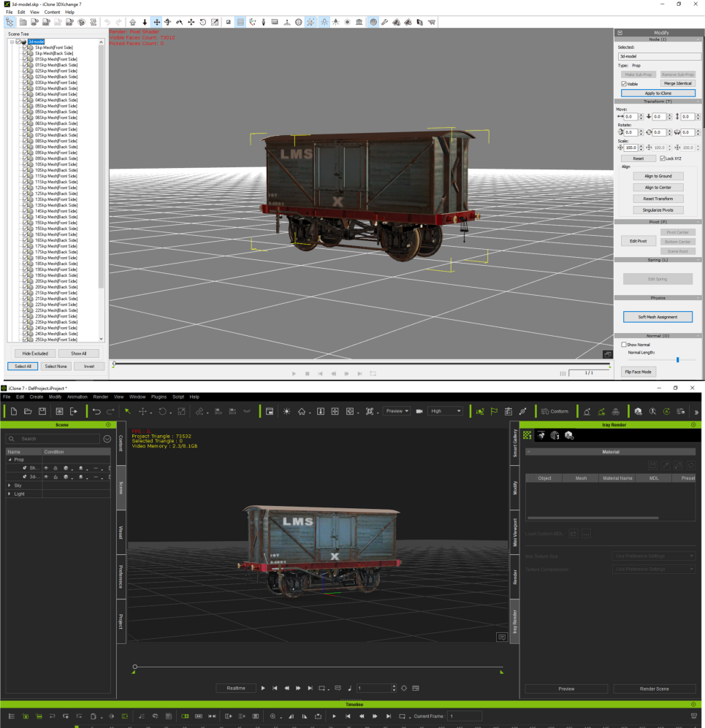
Task: Click the Align to Ground button
Action: click(x=658, y=176)
